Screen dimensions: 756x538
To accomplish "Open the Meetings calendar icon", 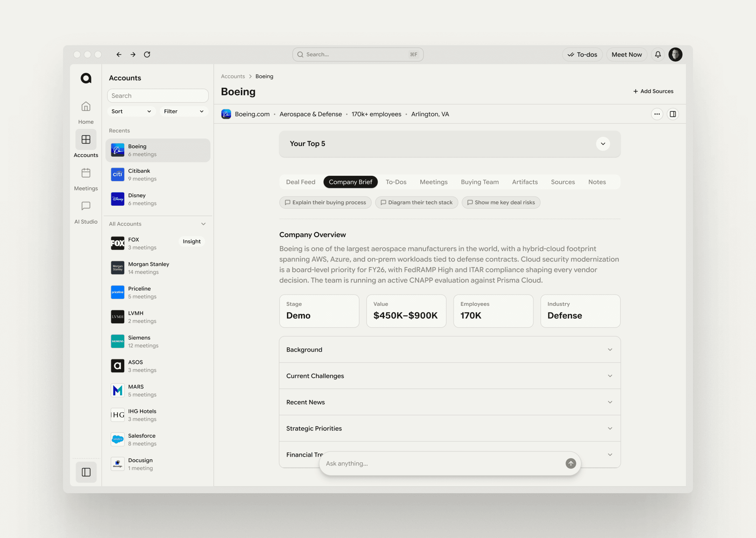I will tap(86, 173).
